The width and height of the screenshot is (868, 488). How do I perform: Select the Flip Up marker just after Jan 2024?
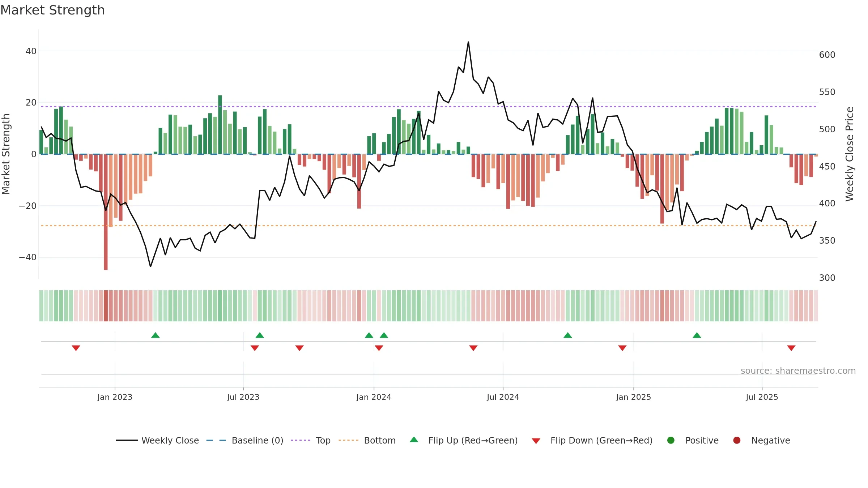click(384, 335)
